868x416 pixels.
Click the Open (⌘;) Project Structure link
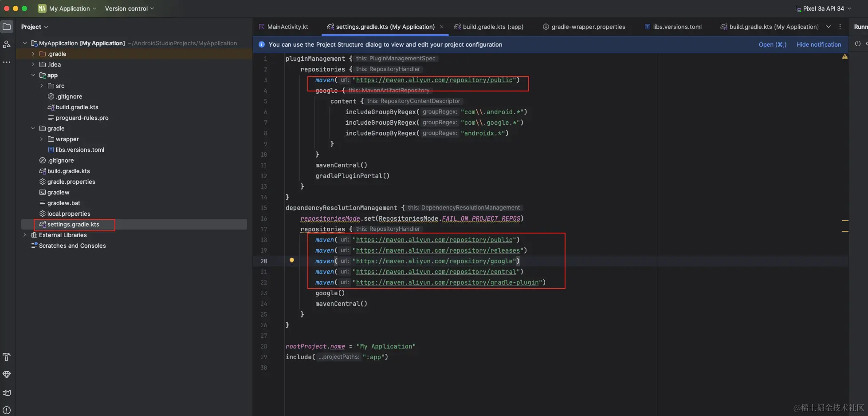click(x=773, y=44)
